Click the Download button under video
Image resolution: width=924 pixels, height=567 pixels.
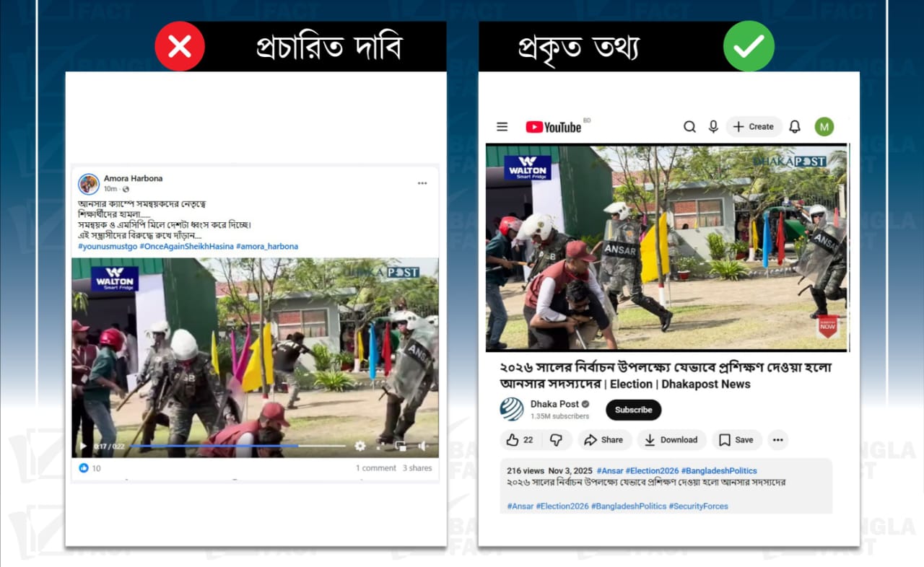(x=671, y=440)
